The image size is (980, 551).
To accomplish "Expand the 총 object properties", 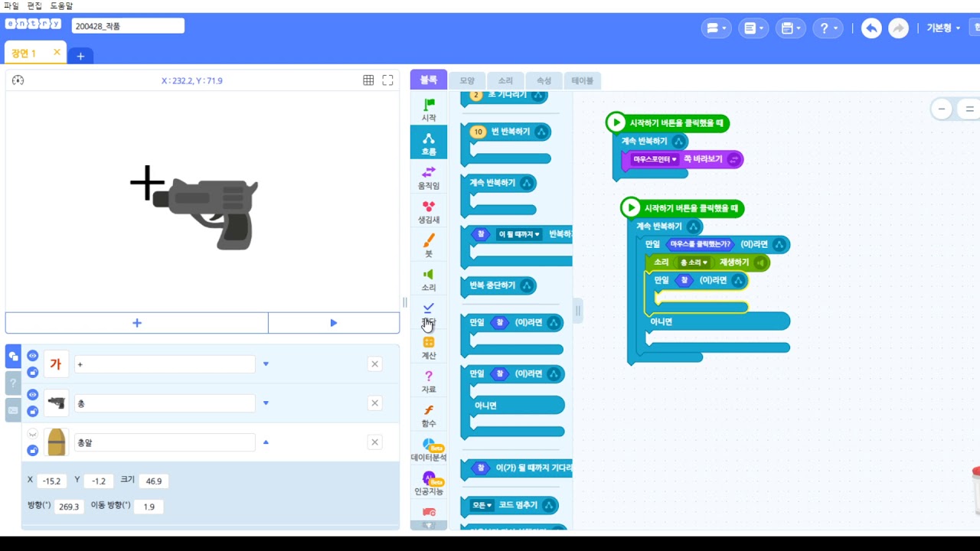I will [266, 403].
